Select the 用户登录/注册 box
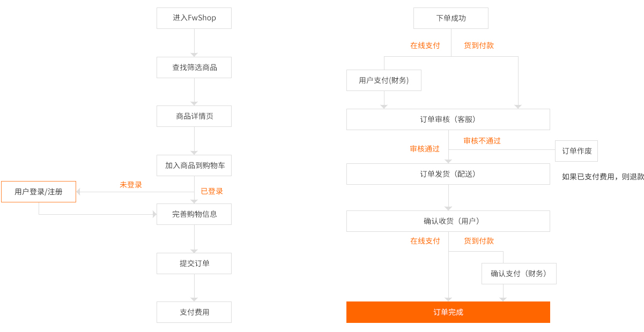 pyautogui.click(x=39, y=192)
